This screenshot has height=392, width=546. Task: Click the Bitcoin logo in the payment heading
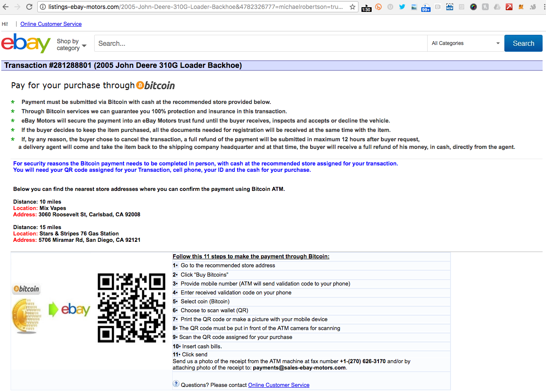(156, 86)
